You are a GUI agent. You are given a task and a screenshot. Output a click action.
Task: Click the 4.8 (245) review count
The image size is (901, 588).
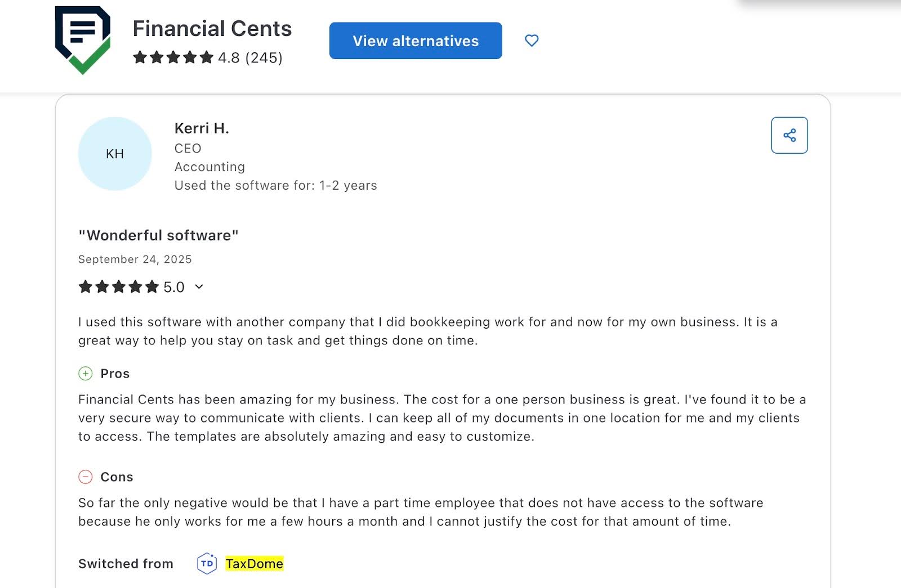(249, 57)
